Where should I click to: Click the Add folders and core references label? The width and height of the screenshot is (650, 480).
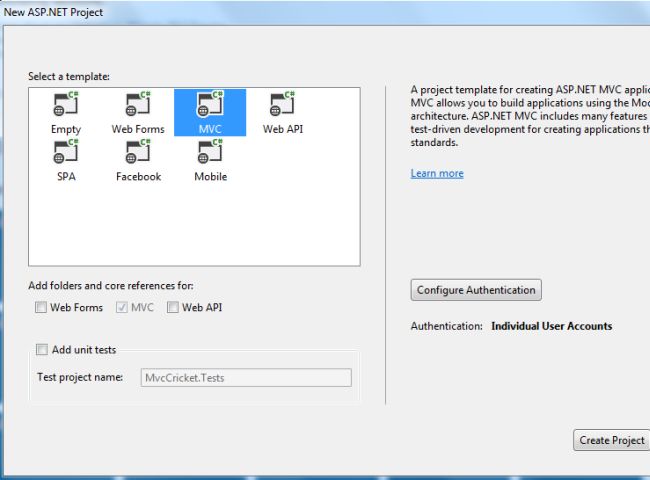pyautogui.click(x=111, y=286)
